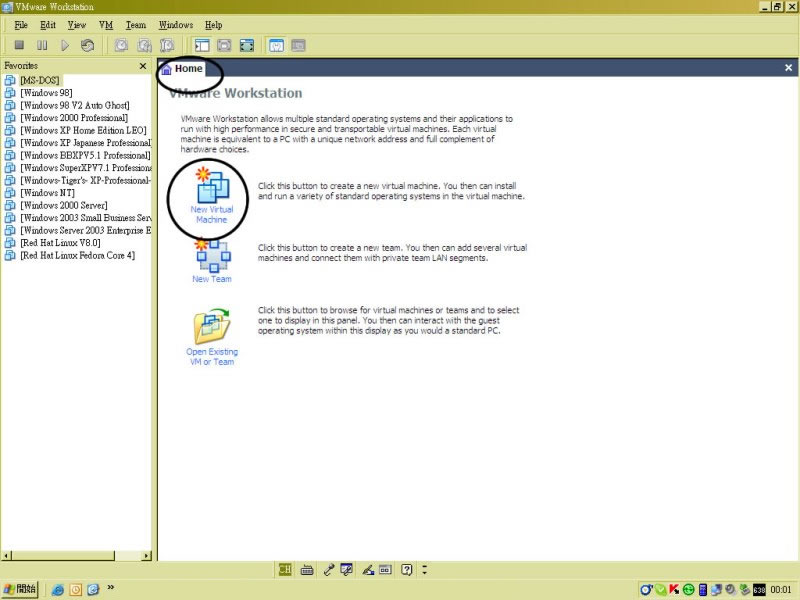800x600 pixels.
Task: Close the Favorites panel
Action: click(143, 66)
